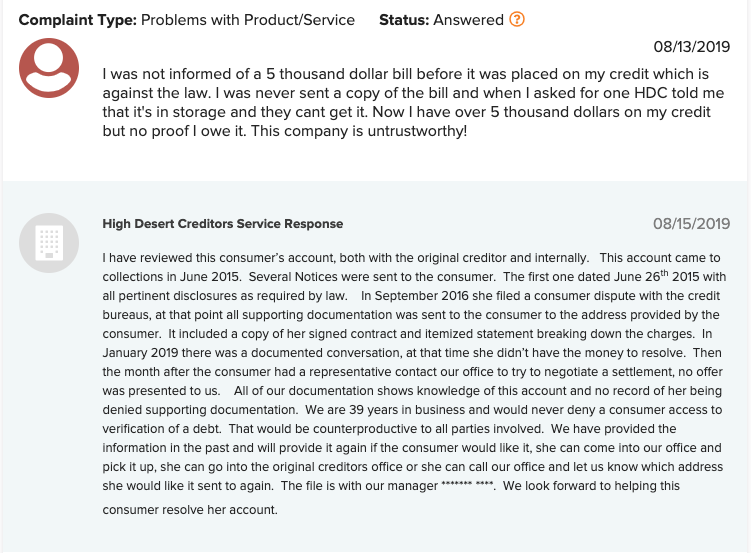Click the Problems with Product/Service text
The height and width of the screenshot is (553, 751).
(248, 20)
